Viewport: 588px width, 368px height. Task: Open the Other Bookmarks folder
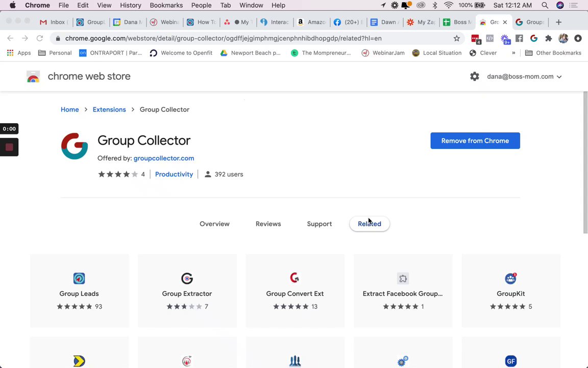click(x=553, y=53)
